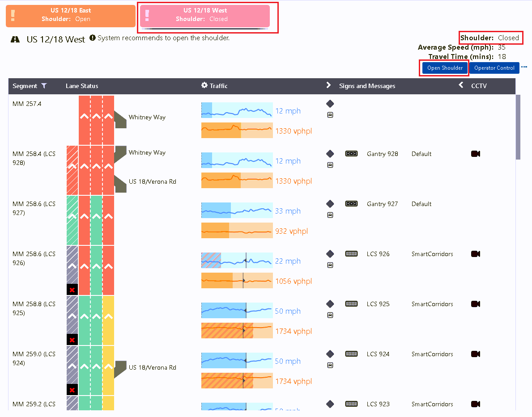
Task: Filter segments using the funnel icon
Action: point(44,86)
